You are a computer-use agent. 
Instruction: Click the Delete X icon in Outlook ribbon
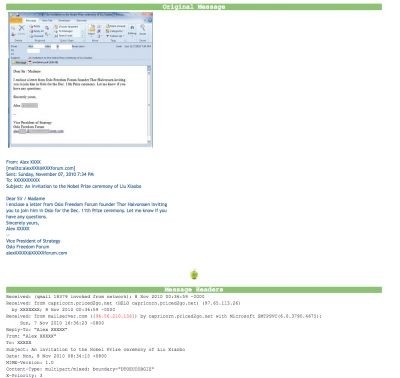22,28
